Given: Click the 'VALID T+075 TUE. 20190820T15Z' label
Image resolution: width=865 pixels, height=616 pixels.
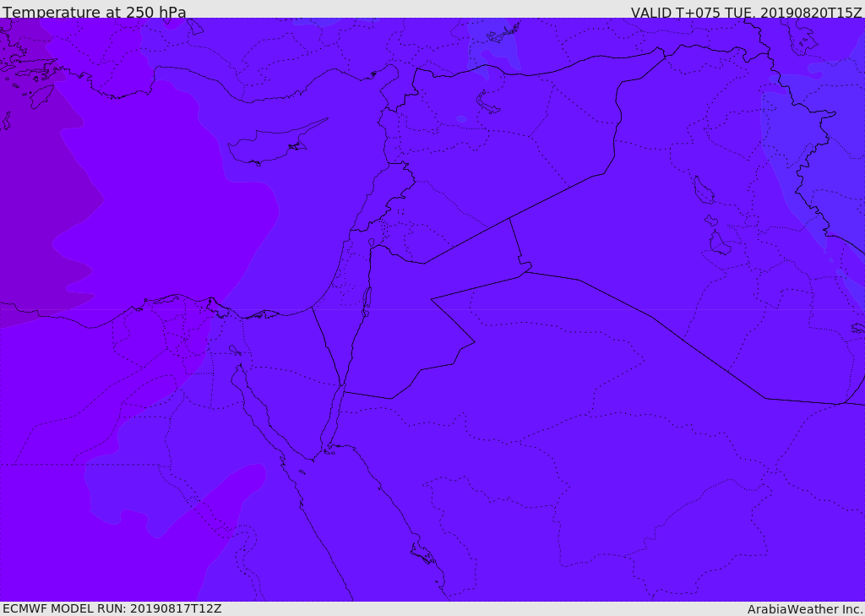Looking at the screenshot, I should point(746,12).
